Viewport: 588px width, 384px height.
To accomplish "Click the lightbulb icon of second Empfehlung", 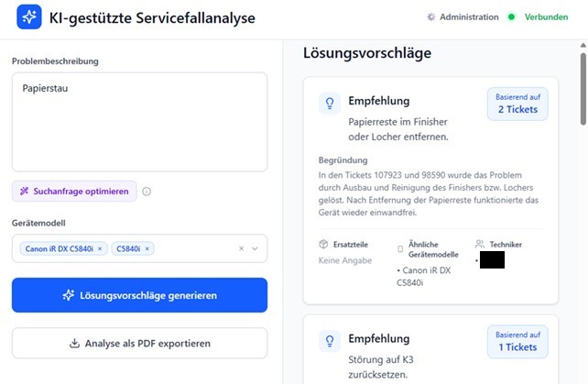I will (x=330, y=341).
